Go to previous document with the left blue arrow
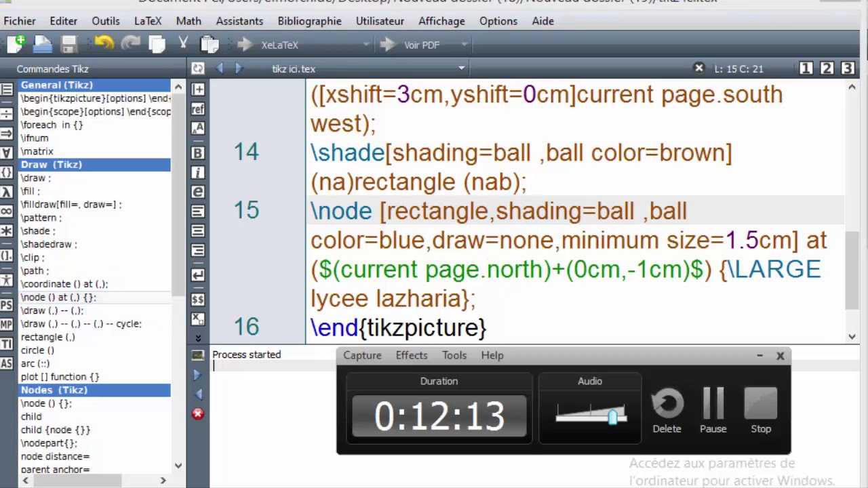 tap(220, 68)
